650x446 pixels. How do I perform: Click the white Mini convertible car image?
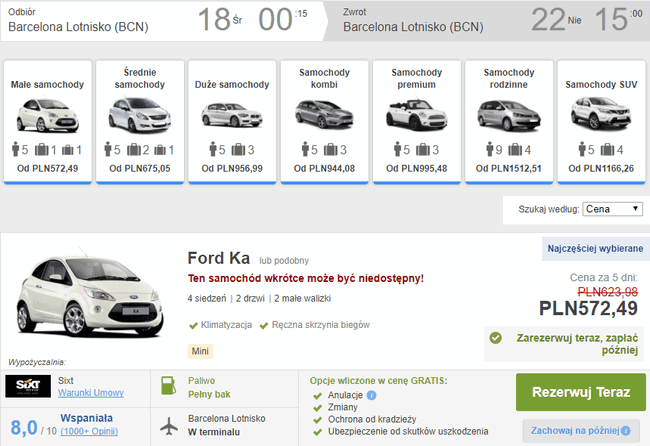click(417, 115)
